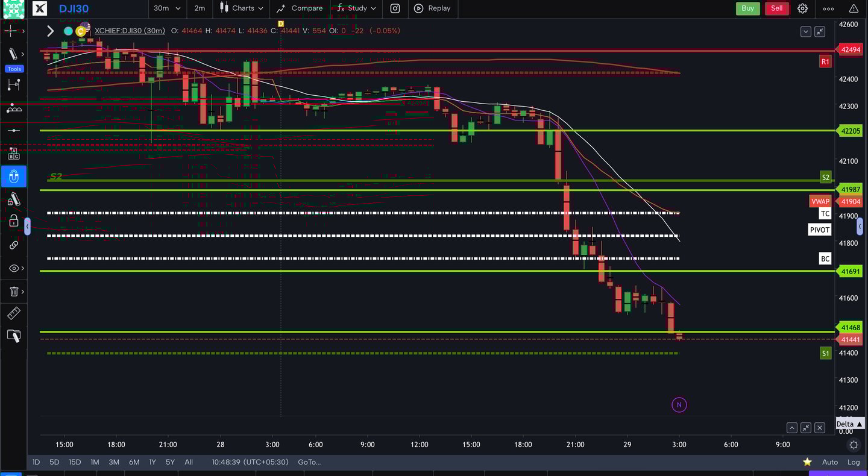Select the 5Y range tab
Viewport: 868px width, 476px height.
click(x=171, y=462)
